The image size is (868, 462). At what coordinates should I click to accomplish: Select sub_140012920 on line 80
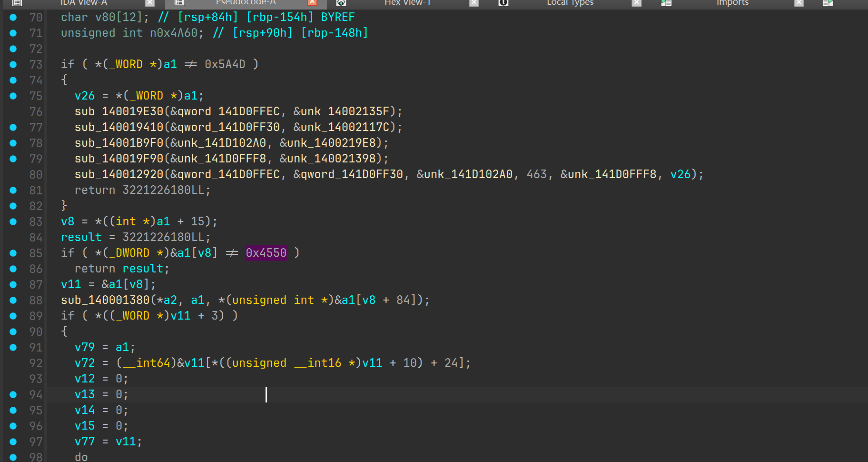(x=119, y=174)
